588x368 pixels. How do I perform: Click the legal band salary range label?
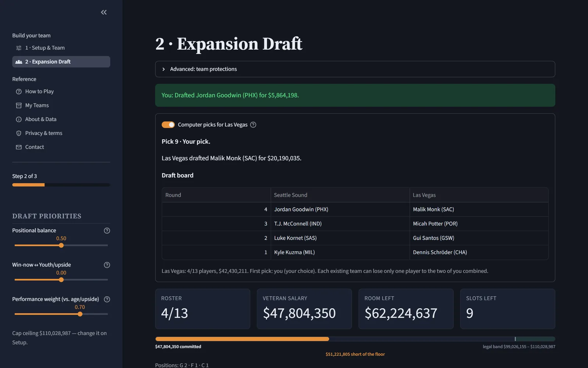519,347
